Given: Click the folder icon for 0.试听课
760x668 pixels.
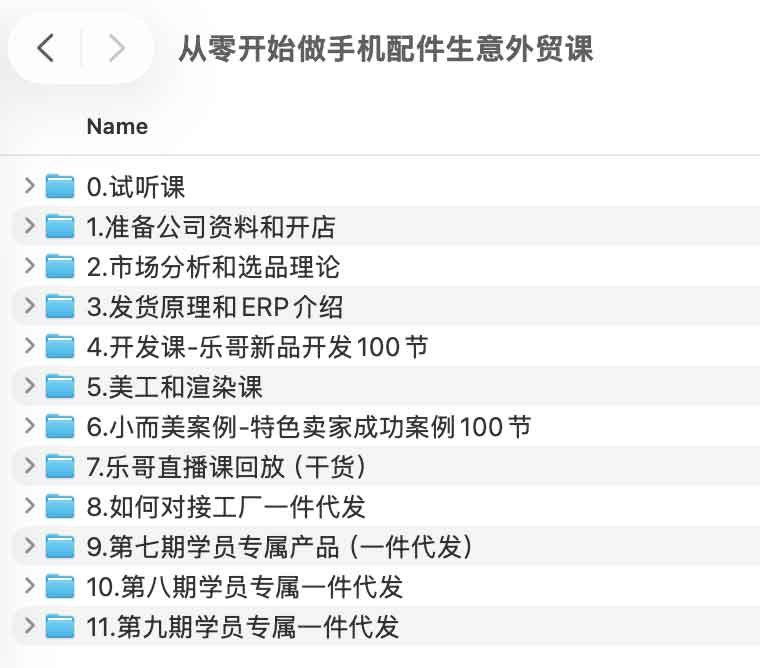Looking at the screenshot, I should pyautogui.click(x=61, y=187).
